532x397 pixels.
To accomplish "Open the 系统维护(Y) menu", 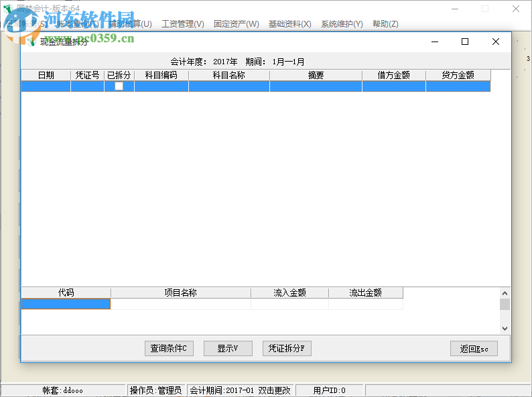I will pos(342,24).
